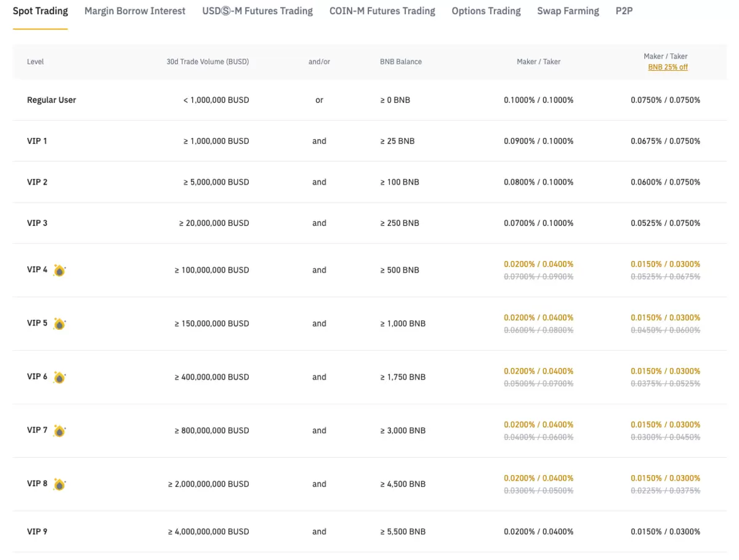This screenshot has height=560, width=739.
Task: Click '≥ 4,000,000,000 BUSD' volume cell
Action: point(208,532)
